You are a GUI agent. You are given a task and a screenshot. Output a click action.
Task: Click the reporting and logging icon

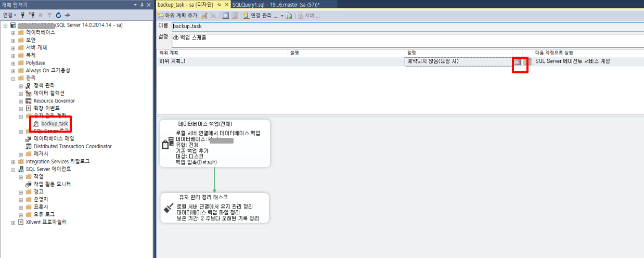tap(289, 16)
